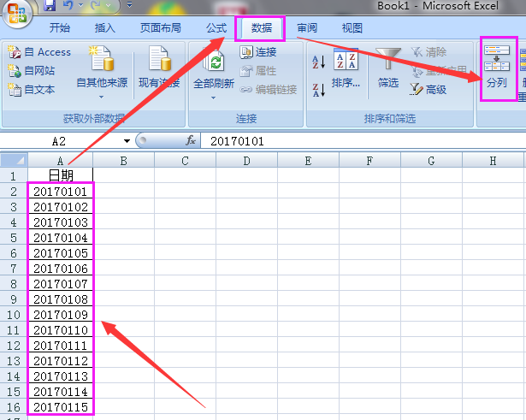The width and height of the screenshot is (526, 420).
Task: Click the 属性 connection properties
Action: 258,71
